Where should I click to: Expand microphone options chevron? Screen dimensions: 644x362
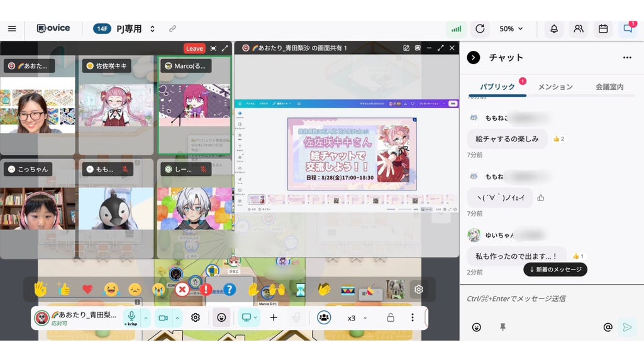[146, 317]
